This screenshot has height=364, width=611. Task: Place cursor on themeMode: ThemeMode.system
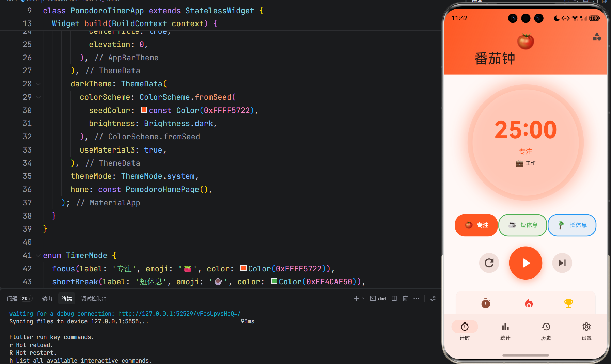(135, 176)
